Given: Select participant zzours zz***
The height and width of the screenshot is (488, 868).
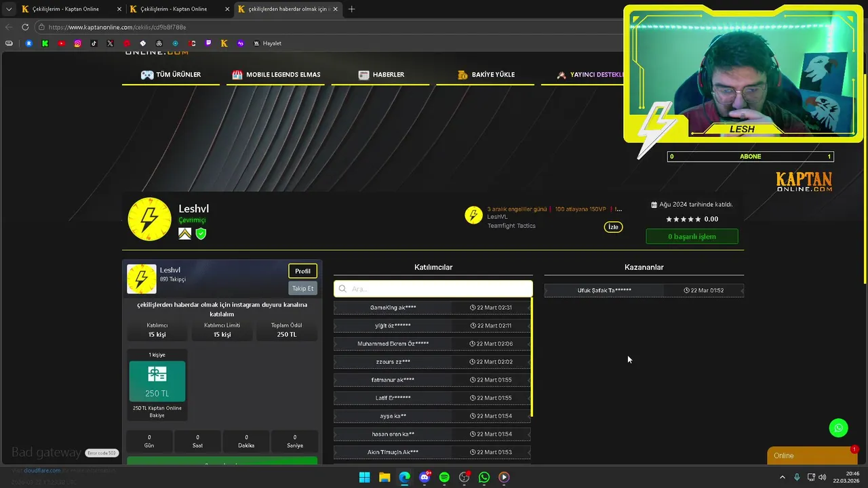Looking at the screenshot, I should coord(433,362).
